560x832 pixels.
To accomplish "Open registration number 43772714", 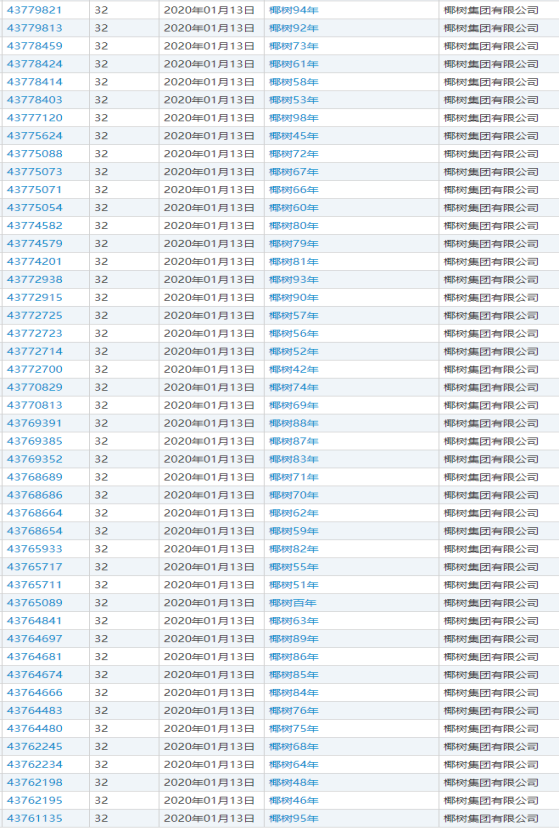I will [35, 352].
